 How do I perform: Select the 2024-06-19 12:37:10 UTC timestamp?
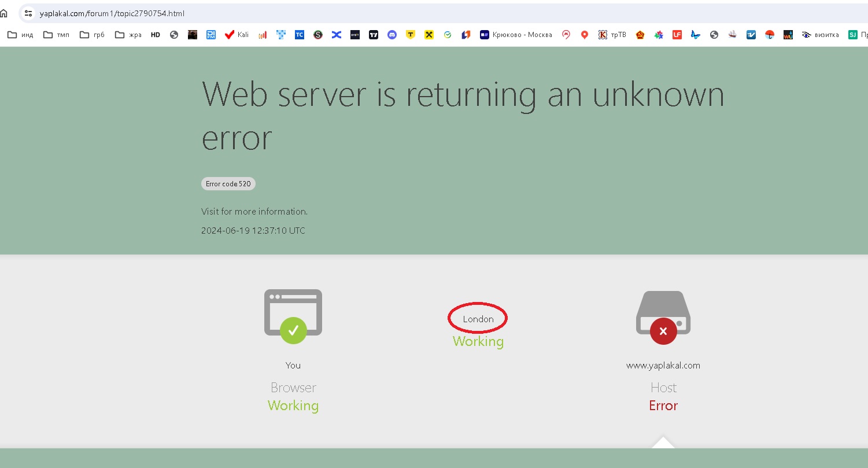(x=253, y=230)
